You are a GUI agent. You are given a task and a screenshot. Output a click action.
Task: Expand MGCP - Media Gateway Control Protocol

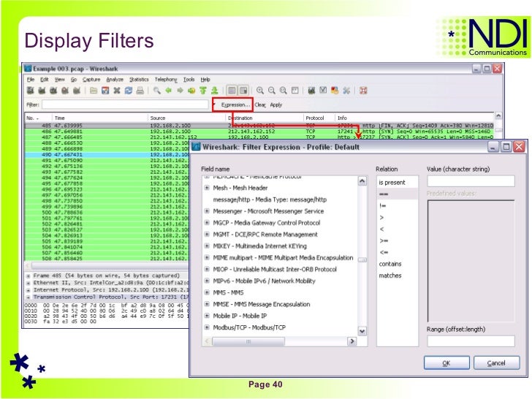pyautogui.click(x=207, y=223)
